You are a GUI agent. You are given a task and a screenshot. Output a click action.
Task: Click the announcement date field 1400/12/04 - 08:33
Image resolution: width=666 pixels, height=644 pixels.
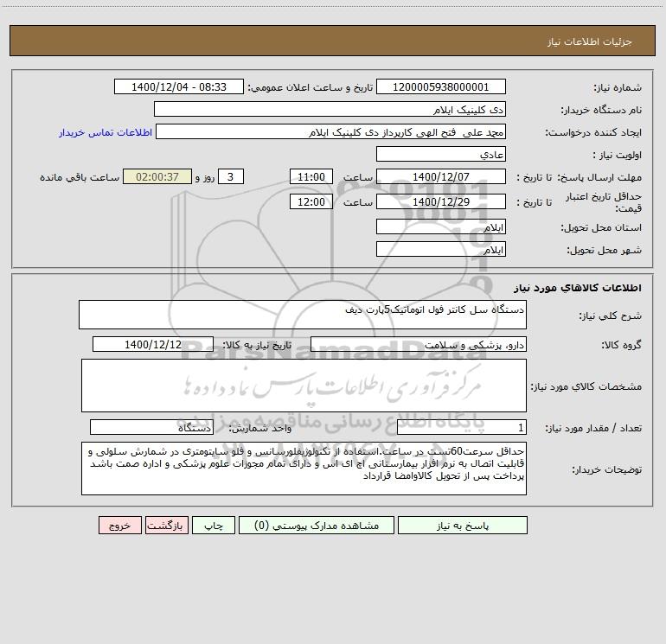coord(179,86)
